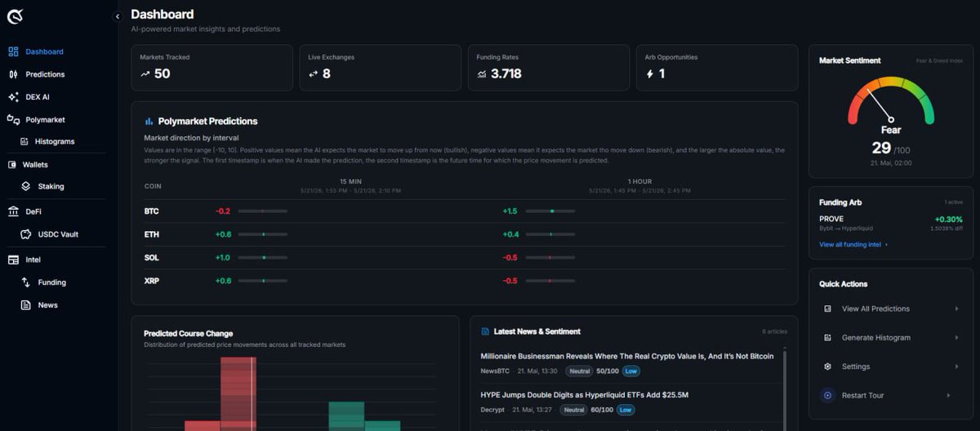
Task: Open the Histograms sub-item
Action: point(55,141)
